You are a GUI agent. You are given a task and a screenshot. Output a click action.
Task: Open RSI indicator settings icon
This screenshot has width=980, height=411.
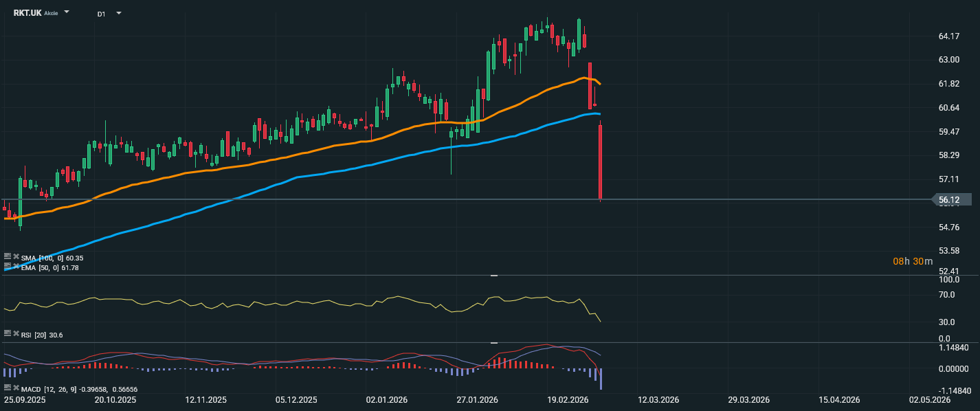(8, 333)
